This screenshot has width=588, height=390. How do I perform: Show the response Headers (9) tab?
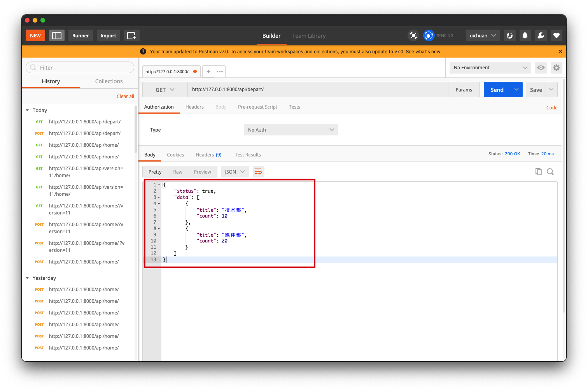[208, 155]
